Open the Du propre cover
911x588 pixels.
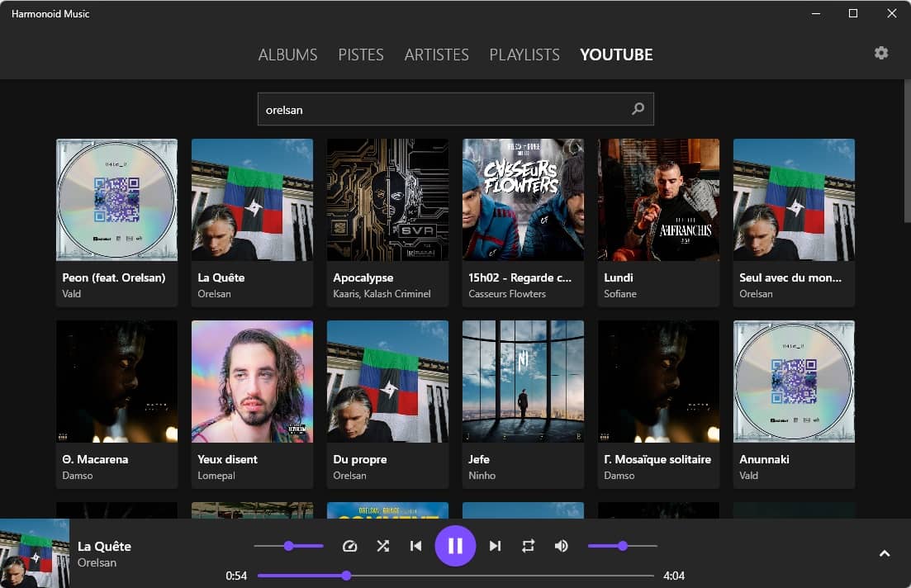click(387, 382)
